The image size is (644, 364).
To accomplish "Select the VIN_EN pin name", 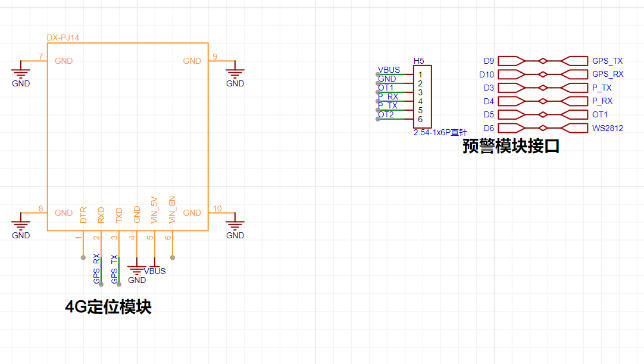I will pos(172,210).
